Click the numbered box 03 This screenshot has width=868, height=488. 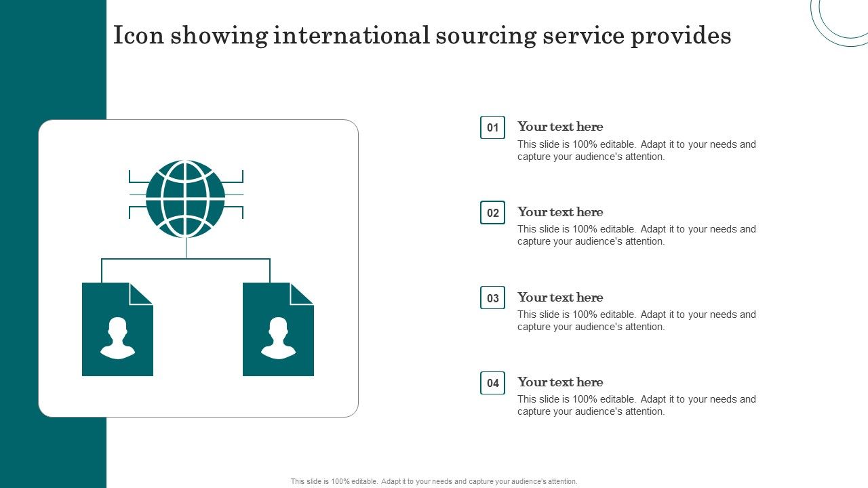pyautogui.click(x=493, y=298)
